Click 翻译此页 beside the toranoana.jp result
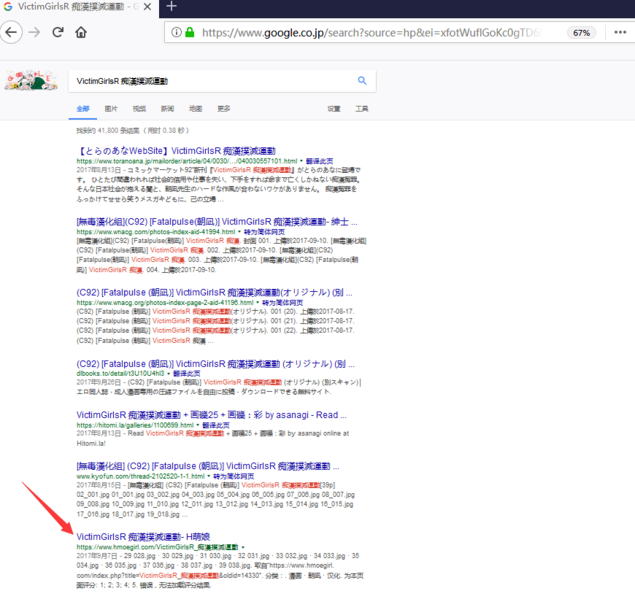The width and height of the screenshot is (635, 599). click(x=319, y=160)
